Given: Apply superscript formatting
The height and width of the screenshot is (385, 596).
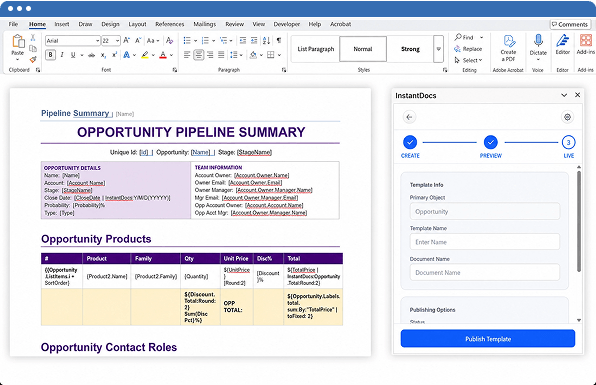Looking at the screenshot, I should [x=114, y=55].
